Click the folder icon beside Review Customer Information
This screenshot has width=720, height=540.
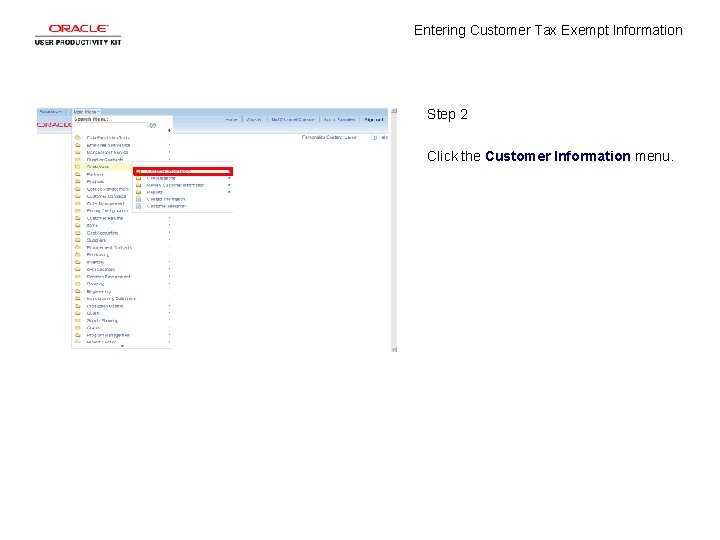tap(138, 185)
